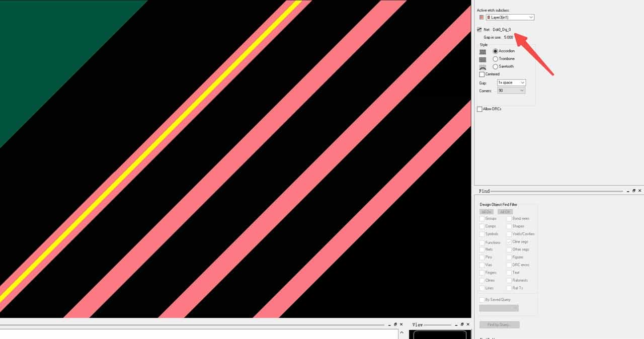Toggle the Lines checkbox in Find filter
644x339 pixels.
tap(482, 288)
